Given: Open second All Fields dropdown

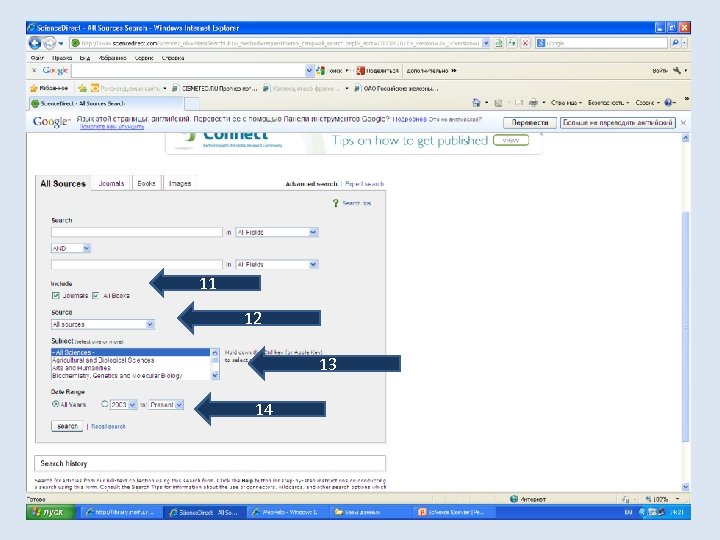Looking at the screenshot, I should [x=277, y=264].
